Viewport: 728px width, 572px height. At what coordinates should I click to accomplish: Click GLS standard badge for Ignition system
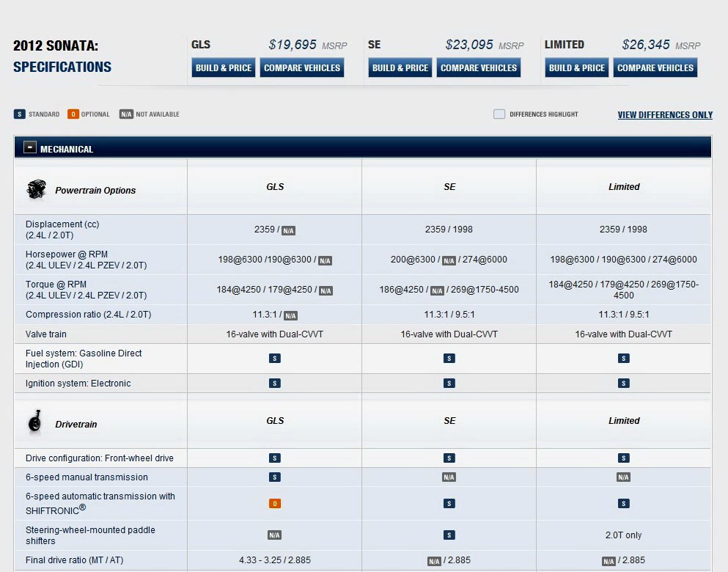coord(275,384)
